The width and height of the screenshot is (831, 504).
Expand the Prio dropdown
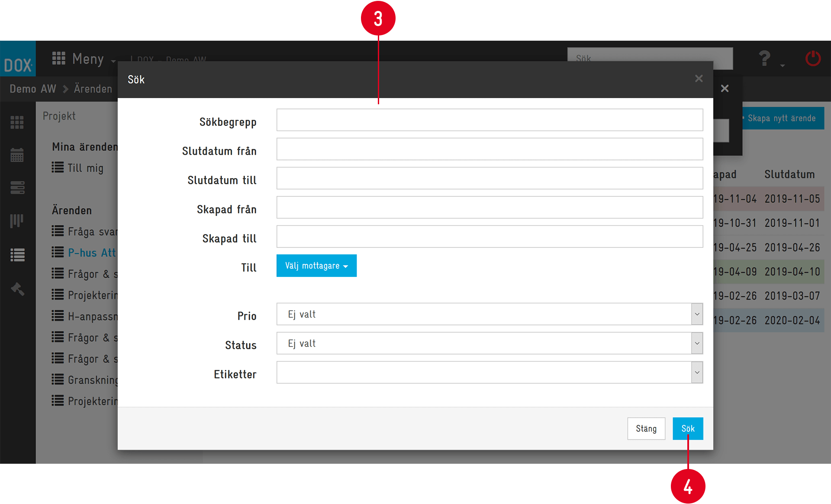click(489, 314)
